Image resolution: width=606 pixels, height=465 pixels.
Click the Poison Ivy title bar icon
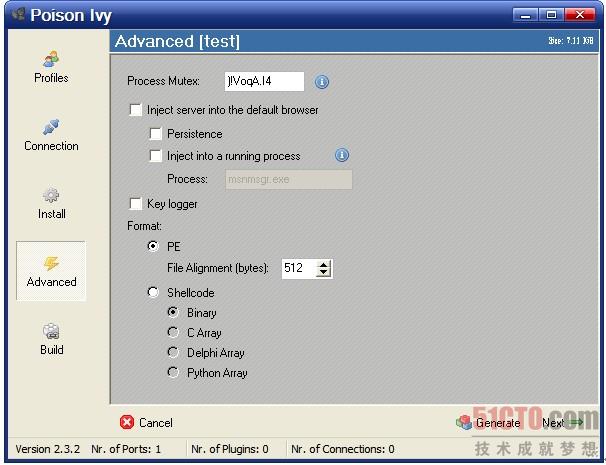pyautogui.click(x=19, y=15)
